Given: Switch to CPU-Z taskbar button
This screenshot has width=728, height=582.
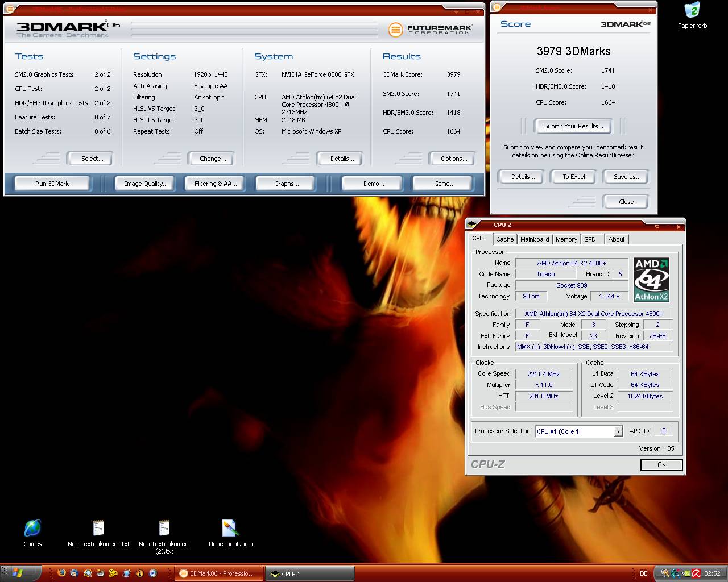Looking at the screenshot, I should point(310,573).
